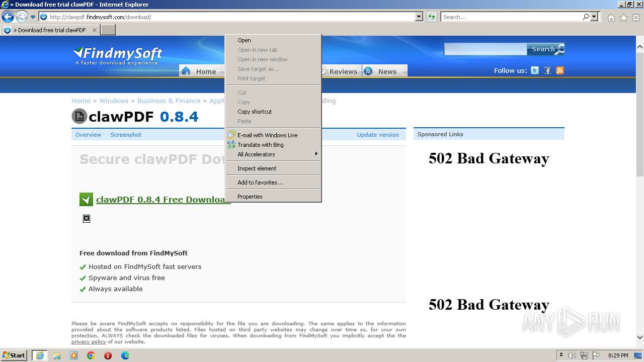This screenshot has width=644, height=362.
Task: Click the volume speaker tray icon
Action: point(572,355)
